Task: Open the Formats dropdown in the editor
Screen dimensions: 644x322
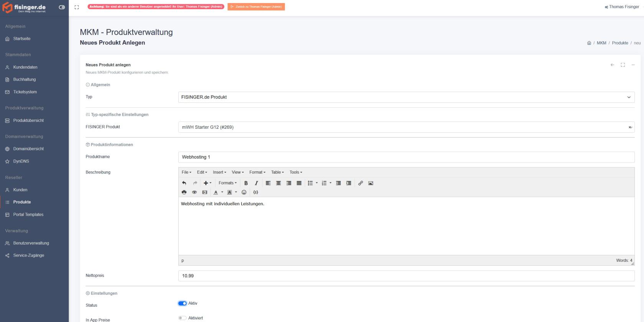Action: (x=228, y=183)
